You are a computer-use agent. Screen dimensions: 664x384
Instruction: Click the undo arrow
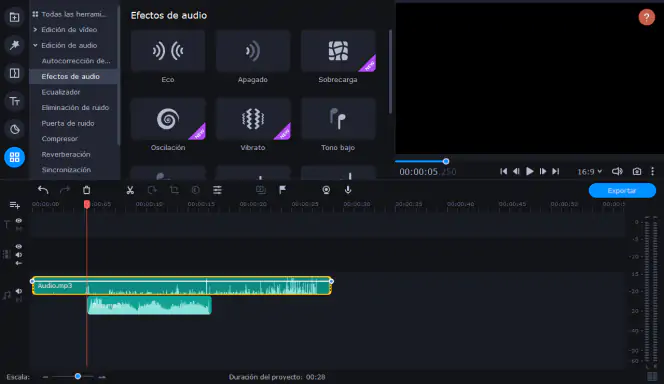click(43, 190)
